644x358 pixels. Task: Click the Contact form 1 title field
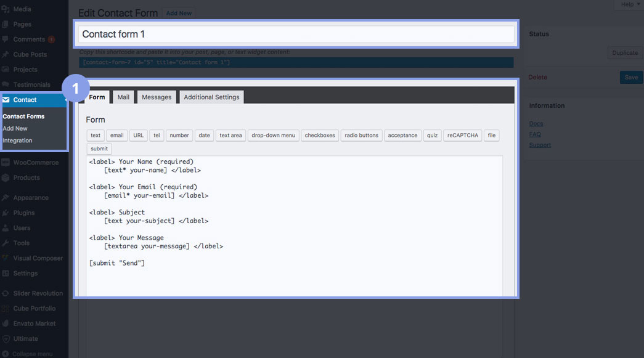click(x=296, y=35)
